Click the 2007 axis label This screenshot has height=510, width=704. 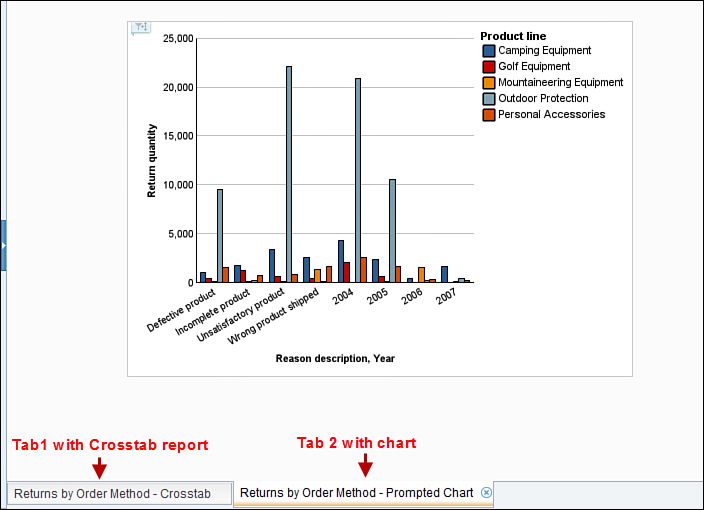(x=447, y=297)
